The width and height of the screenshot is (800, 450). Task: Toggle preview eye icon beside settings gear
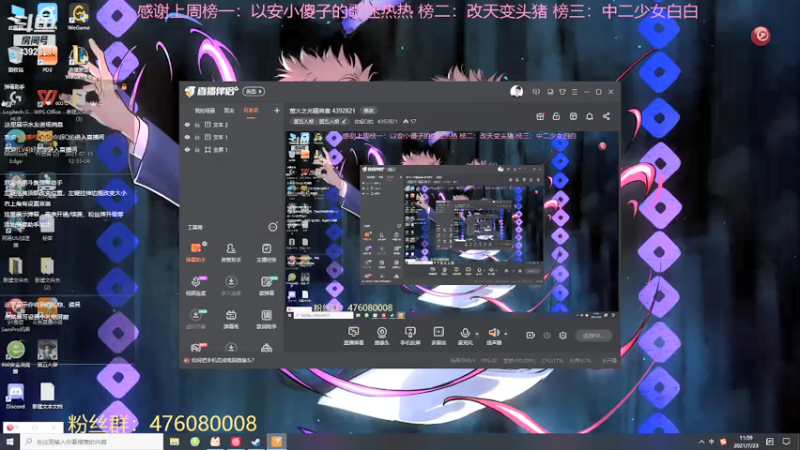(x=547, y=335)
